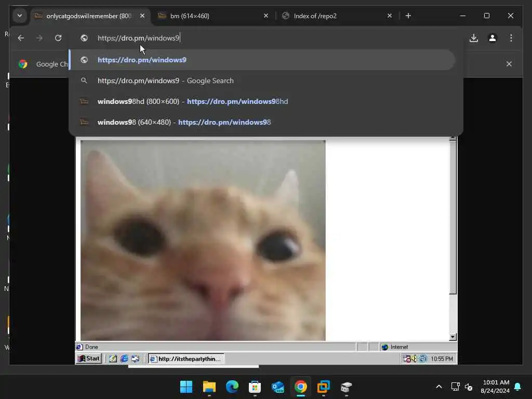Click the address bar URL field
This screenshot has height=399, width=532.
266,38
